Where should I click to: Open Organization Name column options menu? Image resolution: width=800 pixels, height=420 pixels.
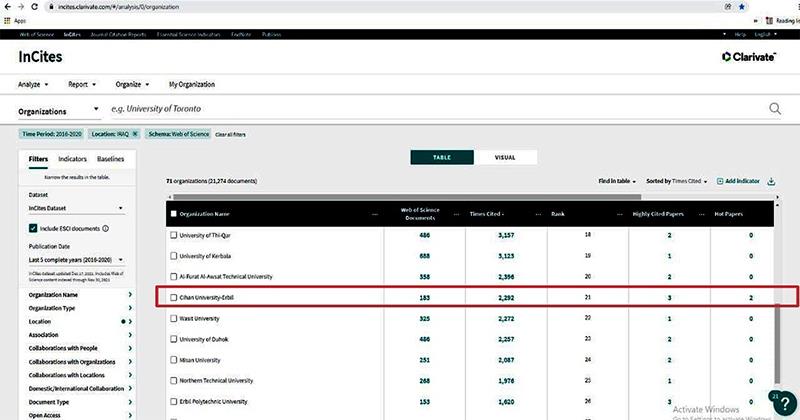click(x=375, y=214)
